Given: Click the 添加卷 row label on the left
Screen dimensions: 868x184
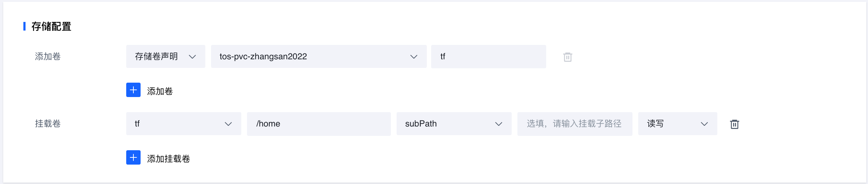Looking at the screenshot, I should pyautogui.click(x=48, y=56).
